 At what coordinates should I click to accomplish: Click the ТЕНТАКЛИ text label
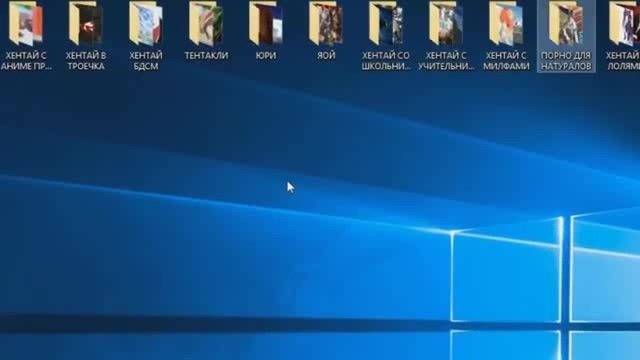point(206,56)
